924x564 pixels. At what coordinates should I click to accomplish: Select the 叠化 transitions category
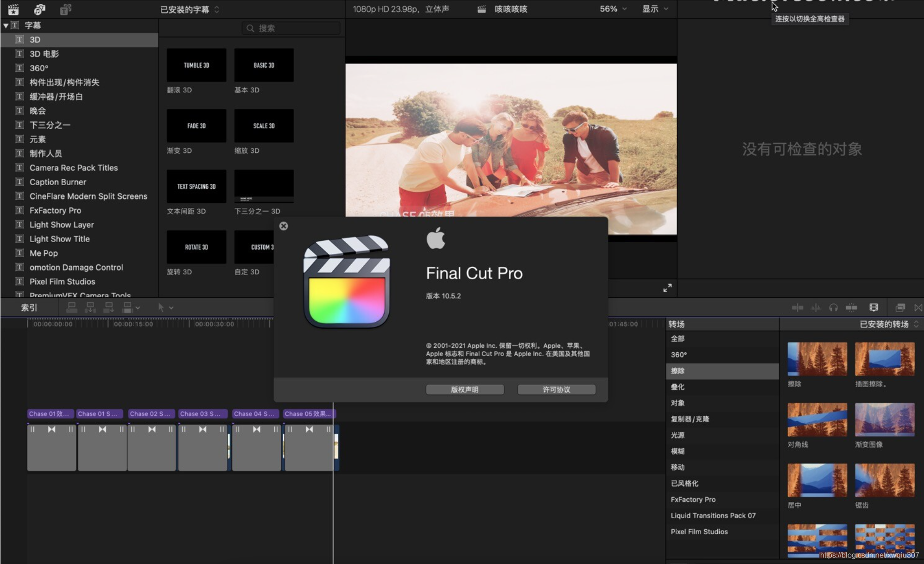coord(722,387)
